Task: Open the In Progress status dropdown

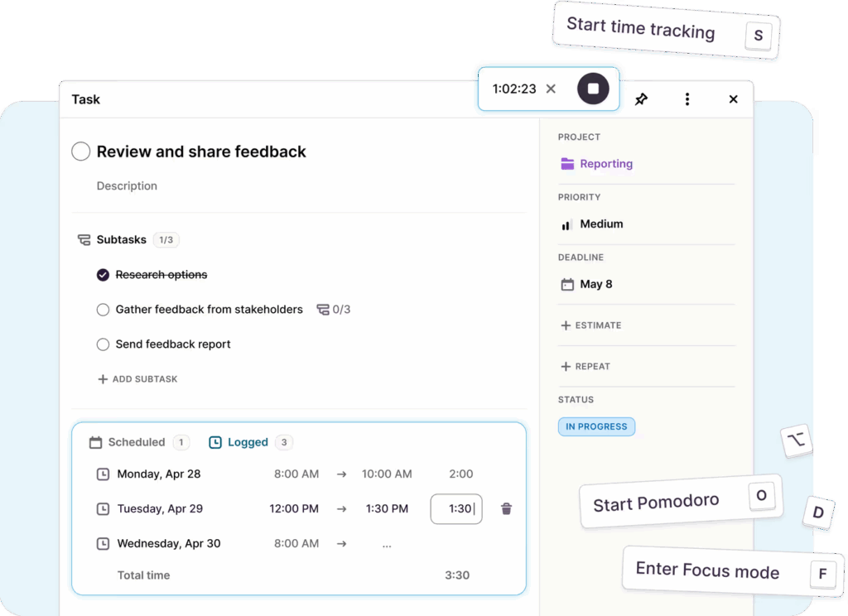Action: click(596, 427)
